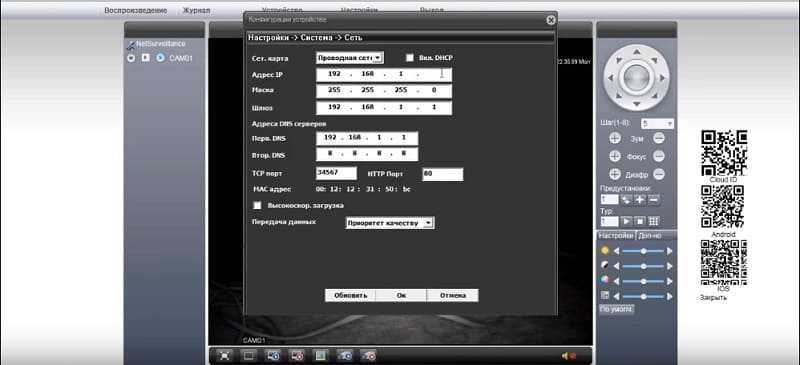Screen dimensions: 800x365
Task: Click the white square icon beside CAM01
Action: [145, 58]
